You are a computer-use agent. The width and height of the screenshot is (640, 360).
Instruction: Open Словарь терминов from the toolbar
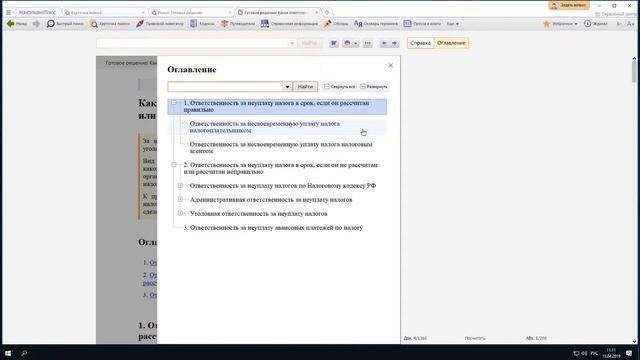(x=376, y=24)
